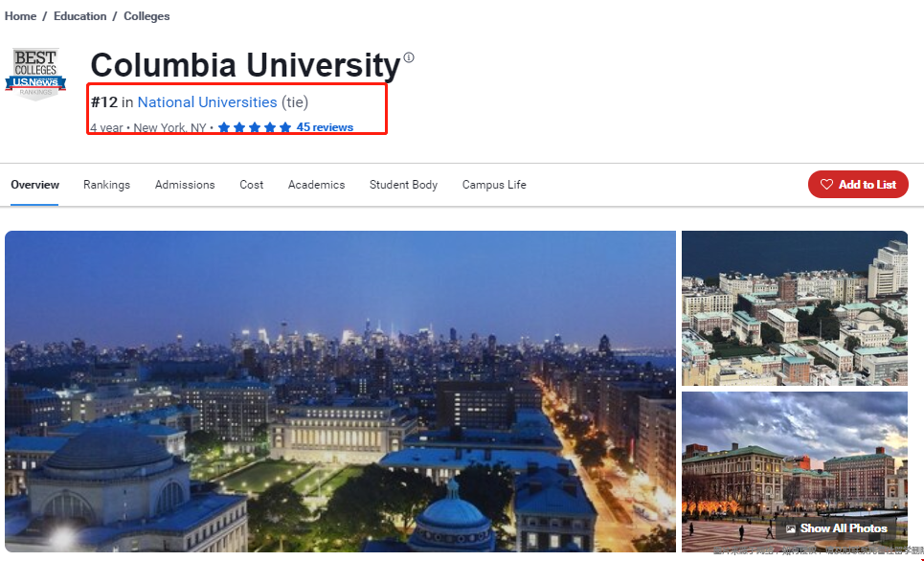Open the Education breadcrumb link
Viewport: 924px width, 561px height.
pyautogui.click(x=80, y=16)
